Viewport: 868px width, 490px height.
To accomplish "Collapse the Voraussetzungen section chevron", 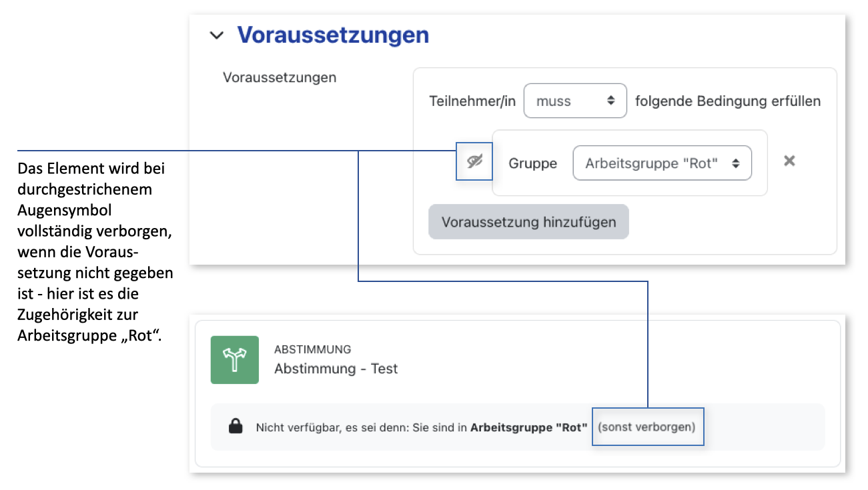I will pos(216,35).
